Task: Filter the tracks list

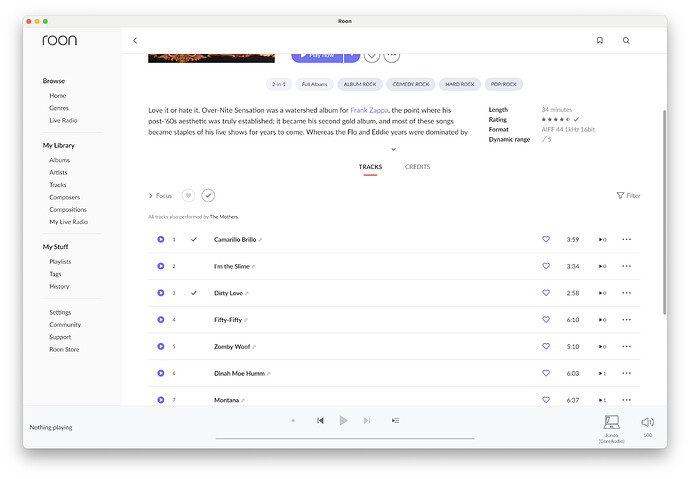Action: [628, 196]
